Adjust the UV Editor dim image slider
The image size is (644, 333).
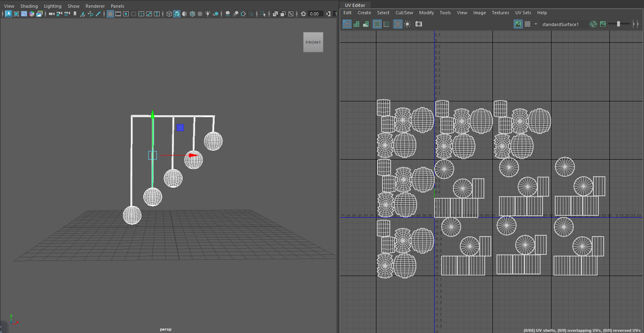coord(618,24)
